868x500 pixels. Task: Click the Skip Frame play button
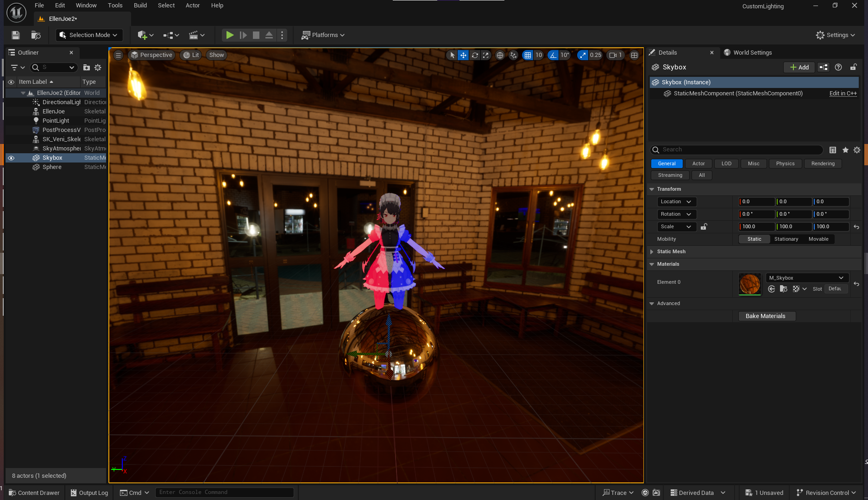(243, 35)
